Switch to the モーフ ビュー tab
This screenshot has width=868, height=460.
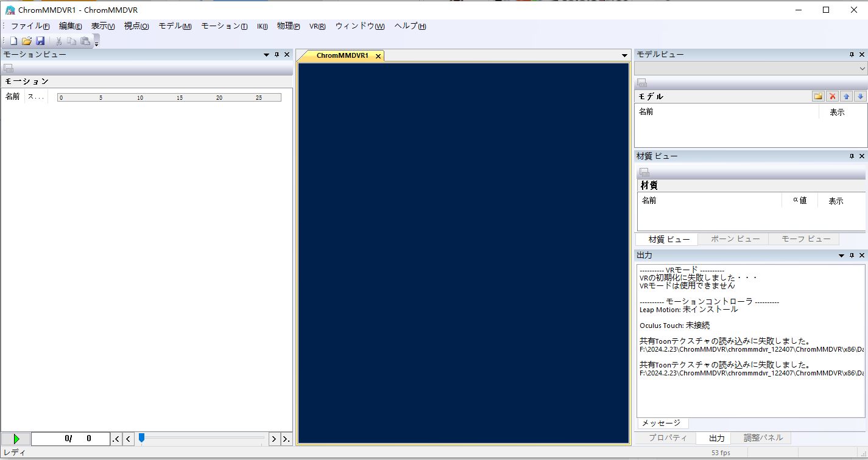pyautogui.click(x=805, y=239)
